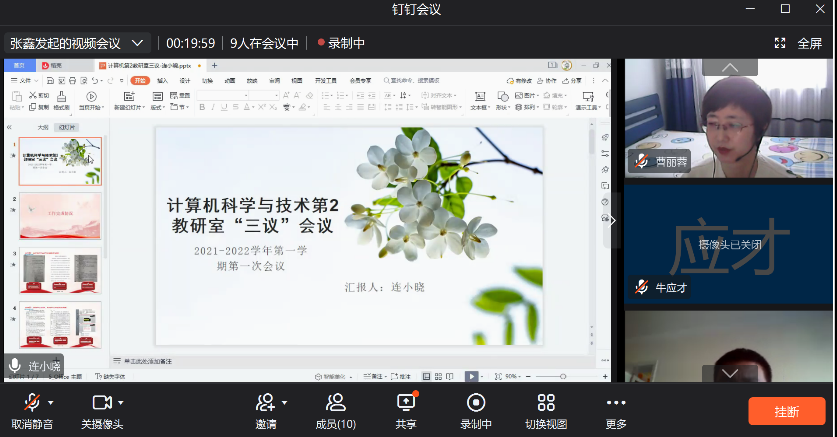Enter 全屏 fullscreen mode
The width and height of the screenshot is (837, 437).
pyautogui.click(x=799, y=43)
